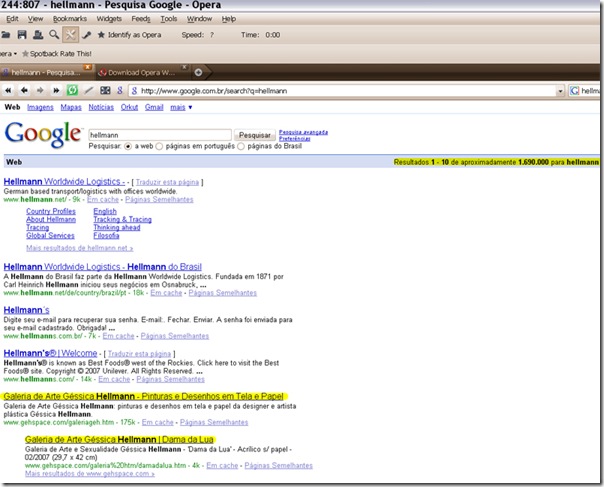Click the wand icon beside Identify as Opera
604x487 pixels.
click(x=87, y=35)
